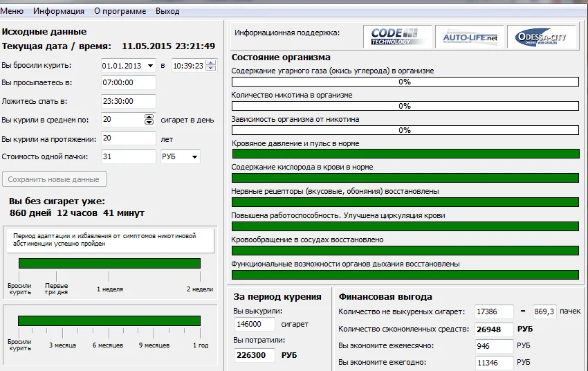Viewport: 588px width, 371px height.
Task: Click the smoked cigarettes field showing 146000
Action: pos(256,324)
